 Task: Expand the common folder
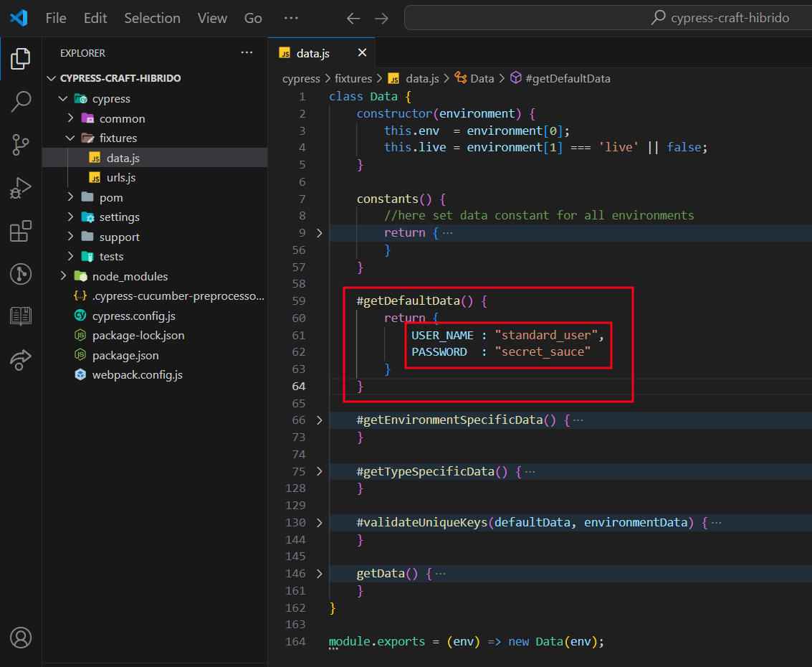[x=70, y=118]
